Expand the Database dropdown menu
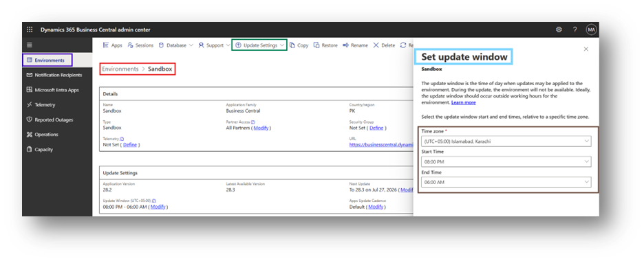Image resolution: width=644 pixels, height=261 pixels. (x=175, y=45)
